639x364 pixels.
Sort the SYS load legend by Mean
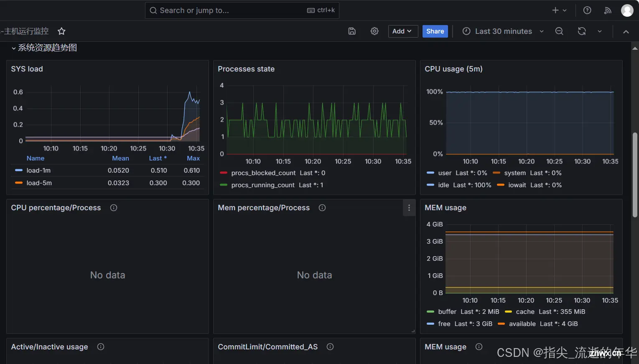tap(120, 158)
